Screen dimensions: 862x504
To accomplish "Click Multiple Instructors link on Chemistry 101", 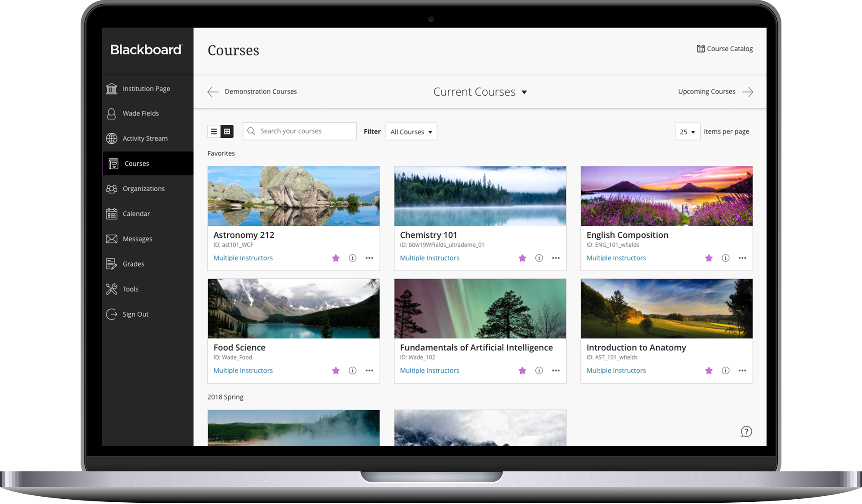I will pyautogui.click(x=429, y=258).
